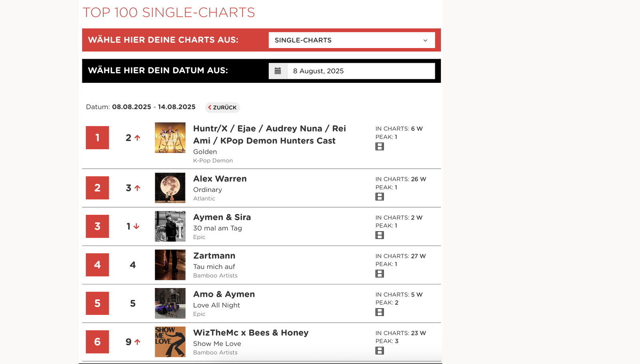
Task: Play the video for "Tau mich auf"
Action: [x=379, y=274]
